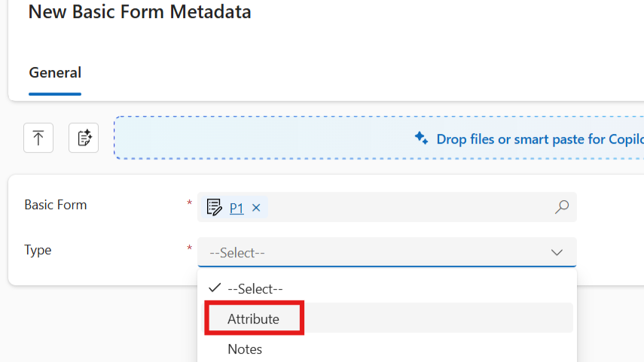Click the Copilot sparkle icon
Image resolution: width=644 pixels, height=362 pixels.
[422, 138]
